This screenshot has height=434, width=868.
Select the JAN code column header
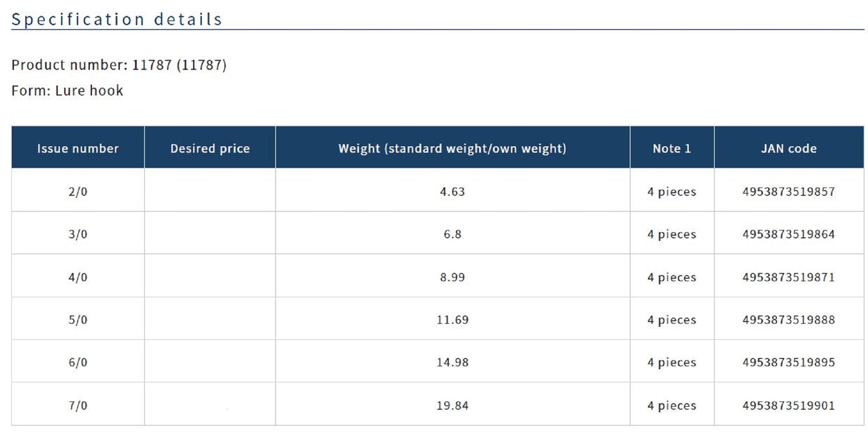[789, 148]
